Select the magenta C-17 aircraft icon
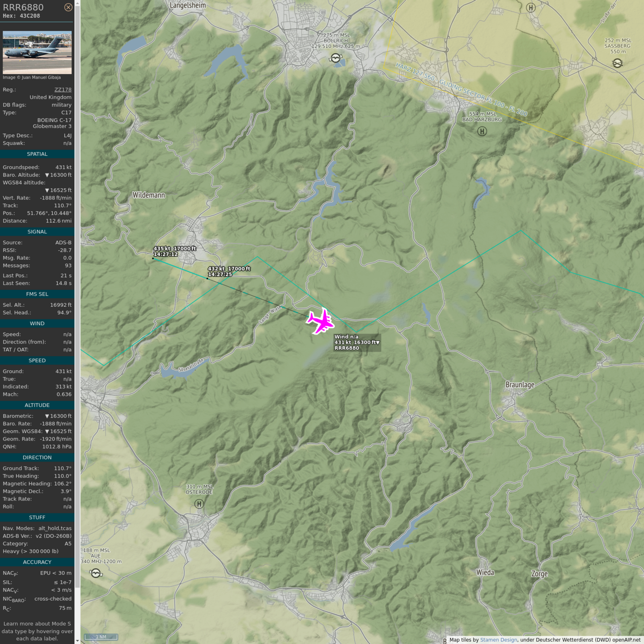644x644 pixels. (320, 321)
